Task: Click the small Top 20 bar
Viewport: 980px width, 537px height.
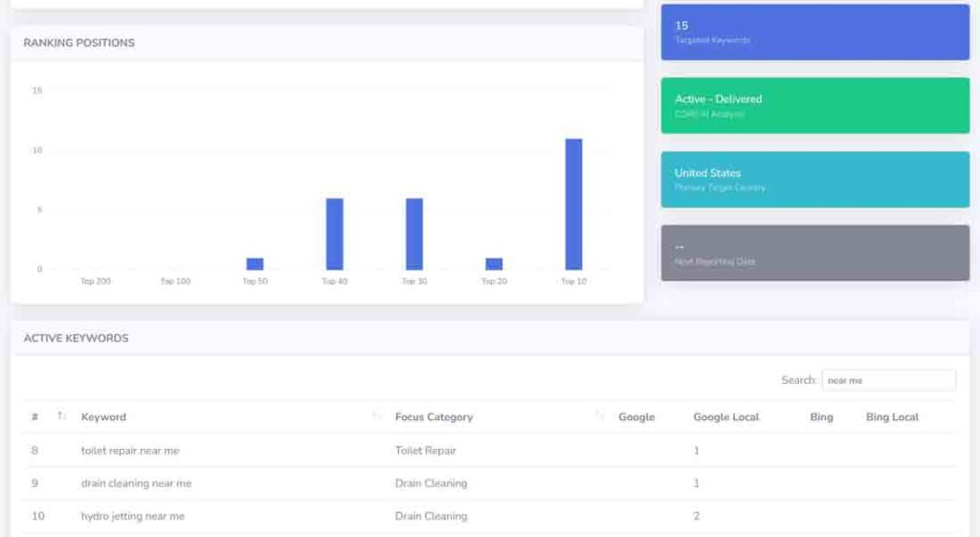Action: point(494,264)
